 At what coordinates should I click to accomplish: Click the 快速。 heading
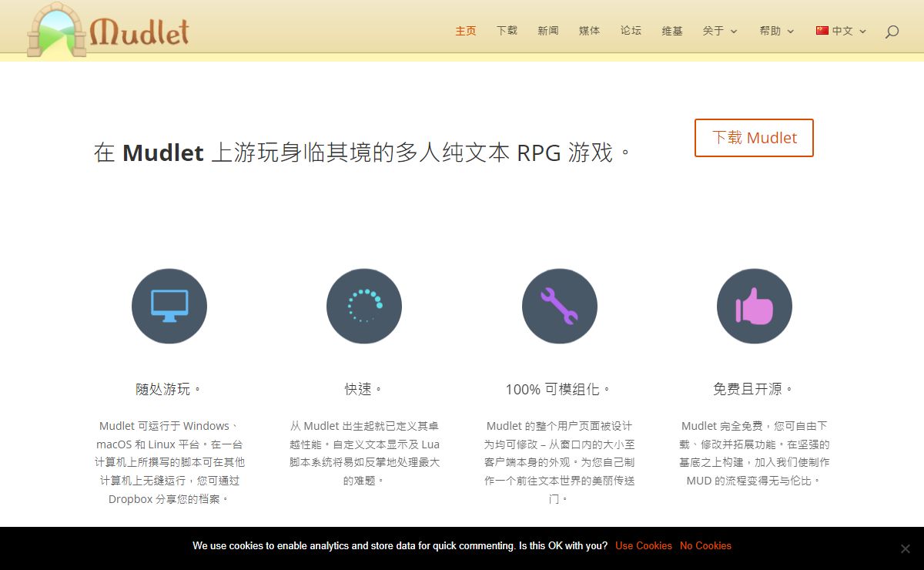(364, 389)
